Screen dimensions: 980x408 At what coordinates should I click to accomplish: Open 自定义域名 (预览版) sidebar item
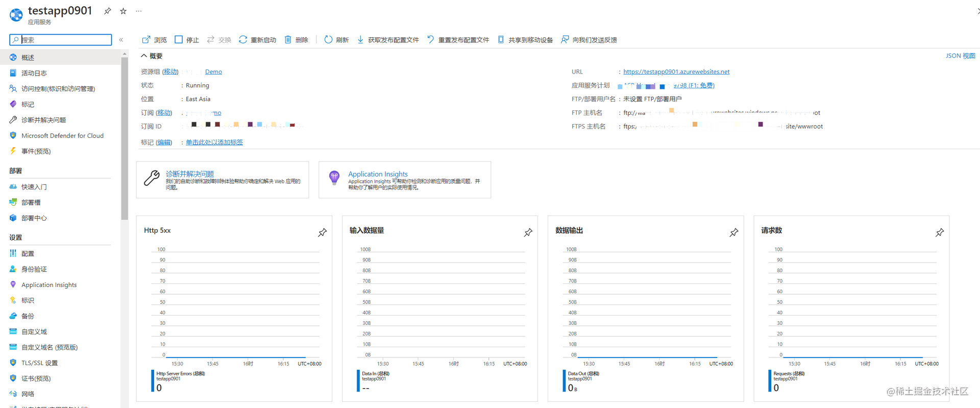[x=60, y=347]
